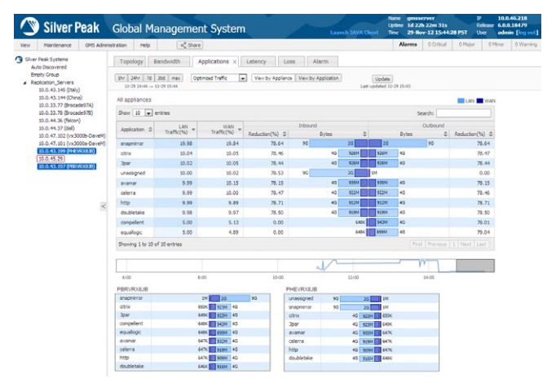Select Auto Discovered group in tree
The height and width of the screenshot is (392, 556).
(49, 68)
